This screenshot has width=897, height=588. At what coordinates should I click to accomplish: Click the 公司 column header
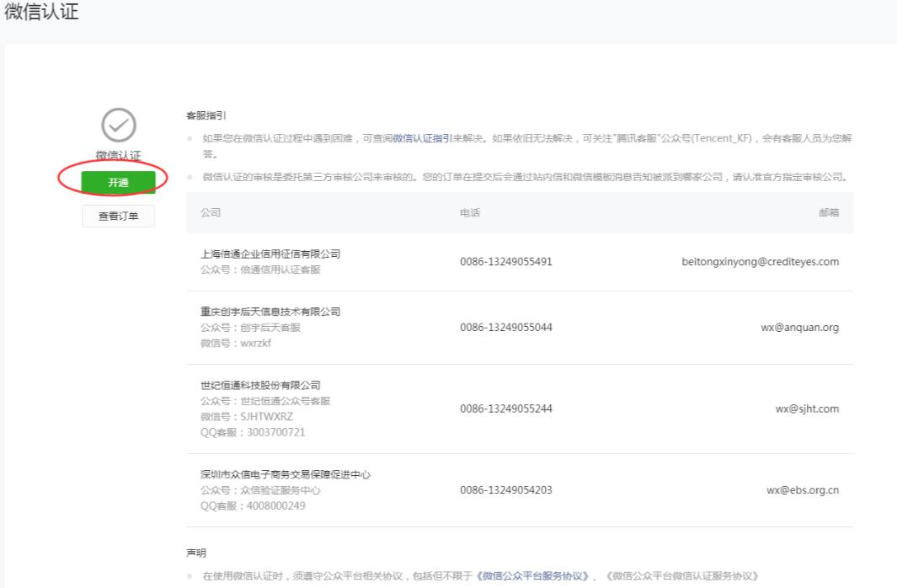[x=211, y=213]
